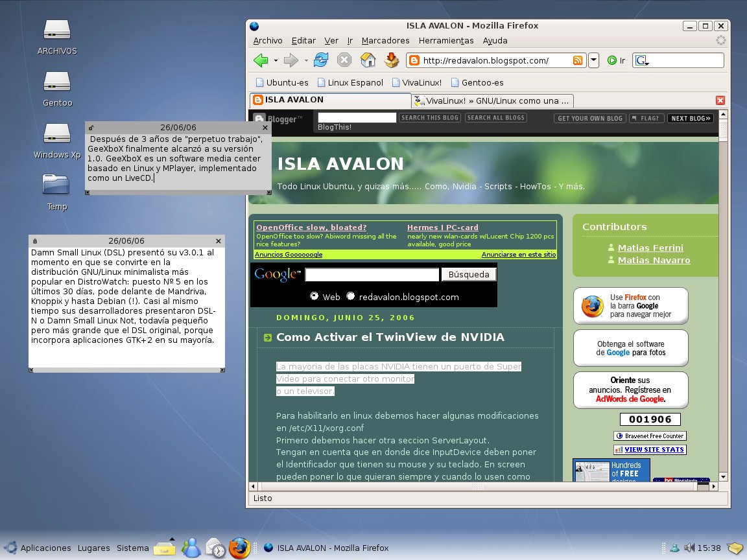The height and width of the screenshot is (560, 747).
Task: Open the Ver menu
Action: tap(331, 40)
